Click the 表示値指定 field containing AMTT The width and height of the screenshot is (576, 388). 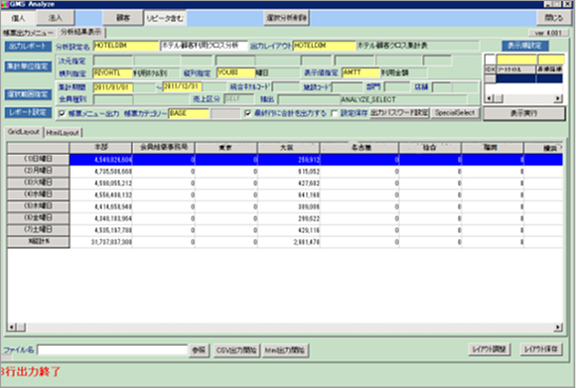pyautogui.click(x=361, y=73)
